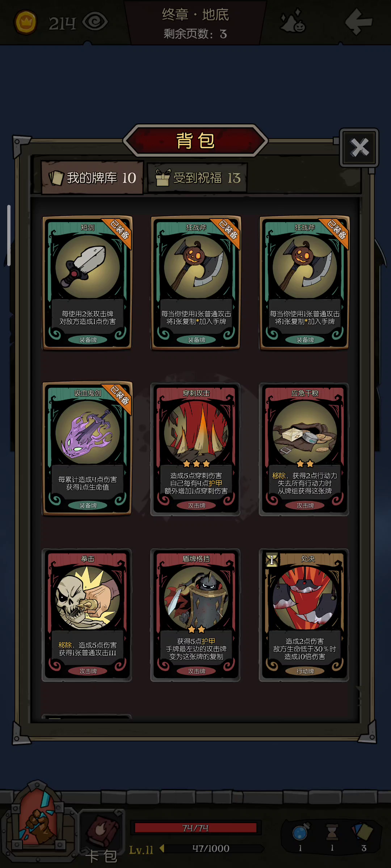Viewport: 391px width, 868px height.
Task: Select the 短剑 dagger equipment card
Action: click(x=87, y=283)
